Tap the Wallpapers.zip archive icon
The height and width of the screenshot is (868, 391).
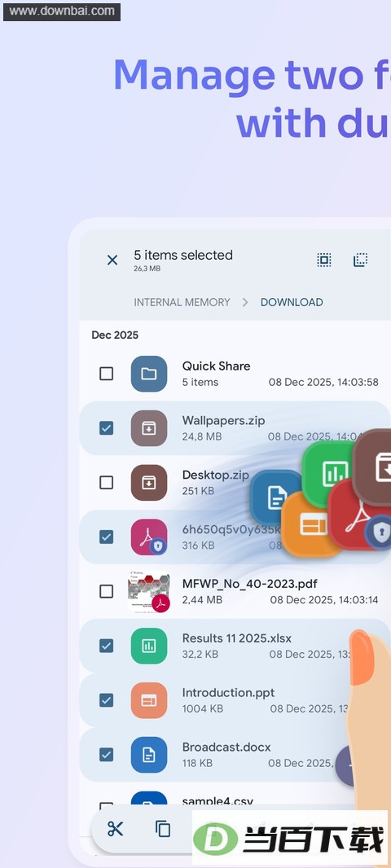point(149,428)
